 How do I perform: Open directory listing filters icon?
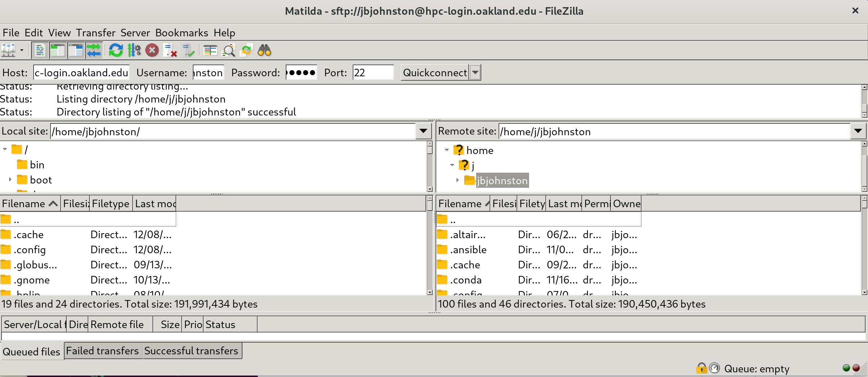point(210,50)
